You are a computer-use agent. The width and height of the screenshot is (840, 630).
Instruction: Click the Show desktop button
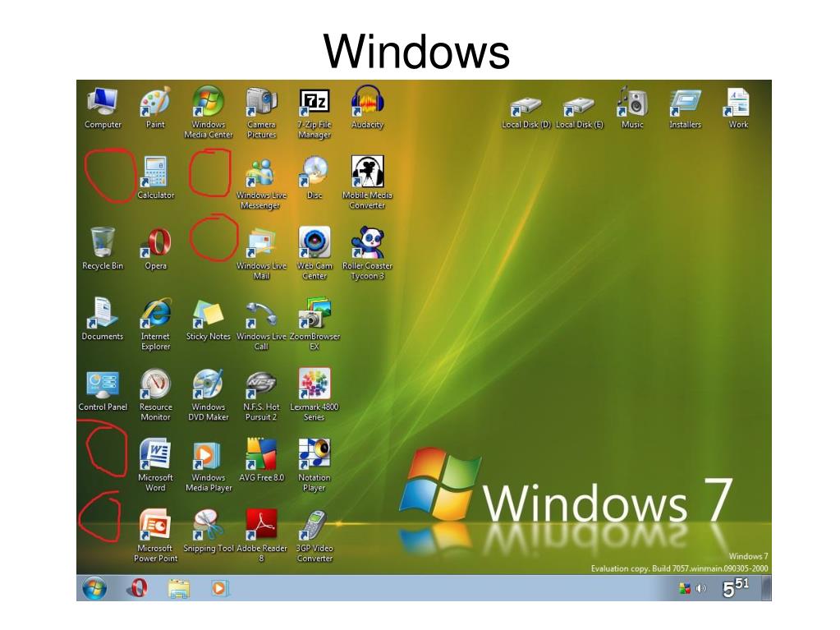coord(767,587)
